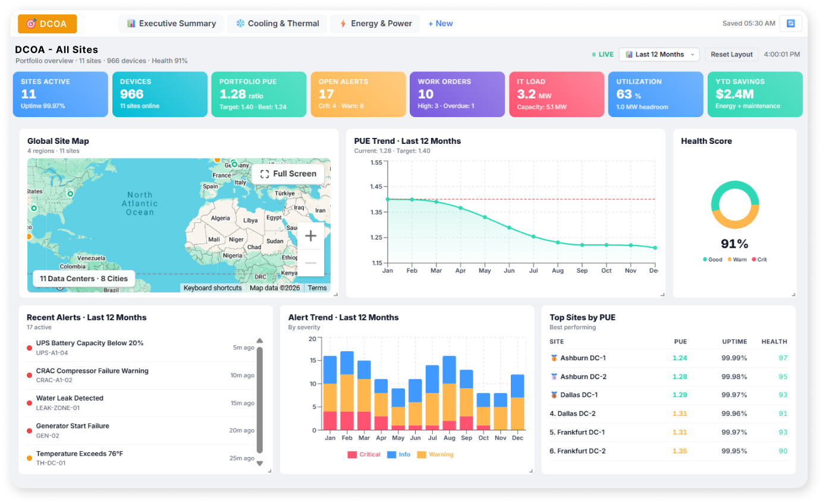Click the DCOA logo button
The width and height of the screenshot is (823, 504).
pos(48,24)
